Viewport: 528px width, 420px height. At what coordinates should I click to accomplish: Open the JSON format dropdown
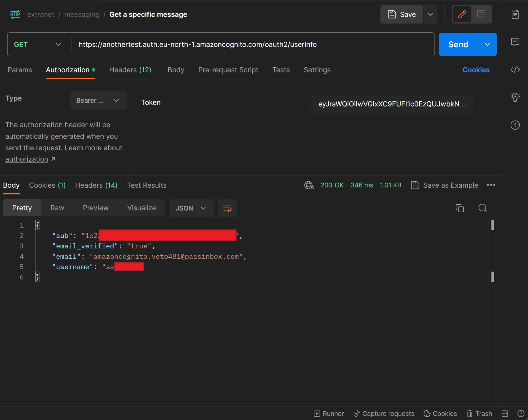[191, 208]
